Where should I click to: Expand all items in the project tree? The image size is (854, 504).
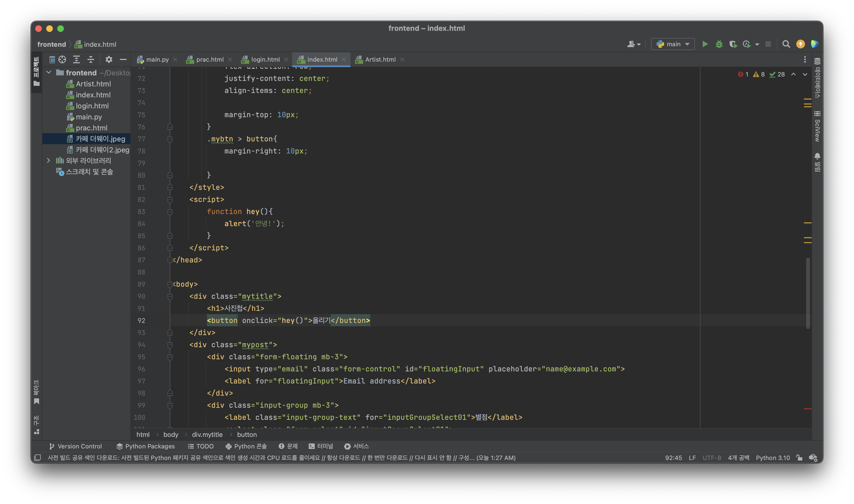pyautogui.click(x=76, y=59)
